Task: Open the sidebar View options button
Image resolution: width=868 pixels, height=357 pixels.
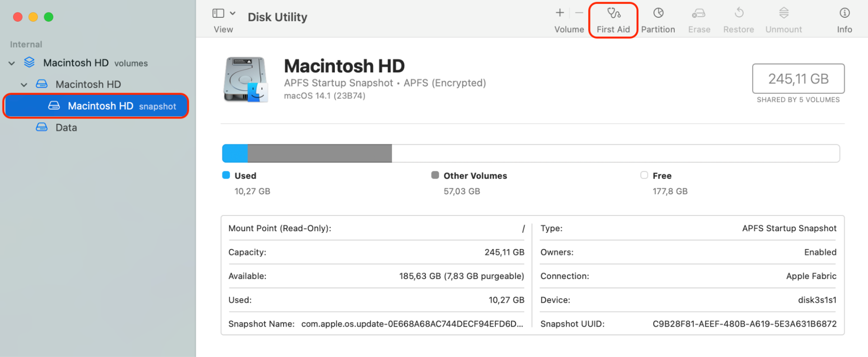Action: (x=218, y=13)
